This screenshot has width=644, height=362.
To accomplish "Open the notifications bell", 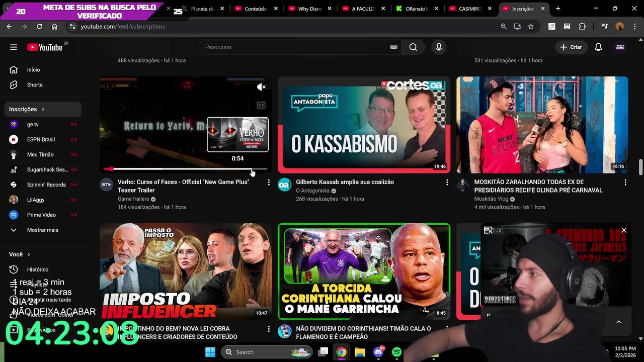I will coord(598,47).
